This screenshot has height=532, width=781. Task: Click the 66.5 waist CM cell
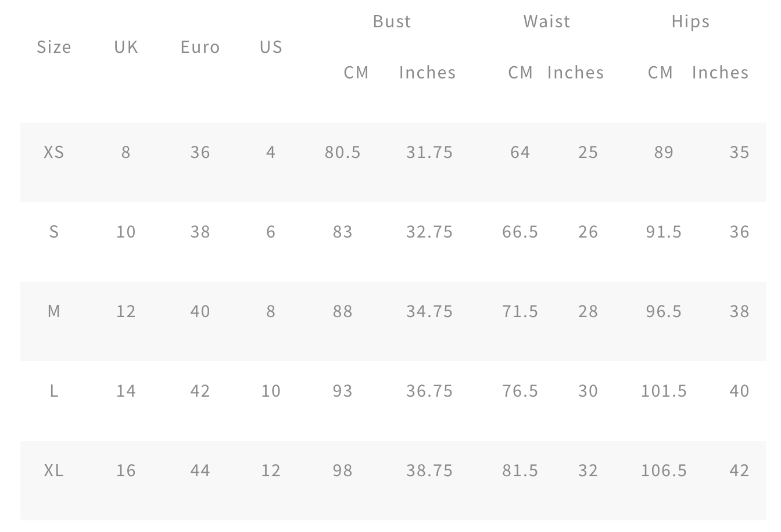(x=520, y=232)
